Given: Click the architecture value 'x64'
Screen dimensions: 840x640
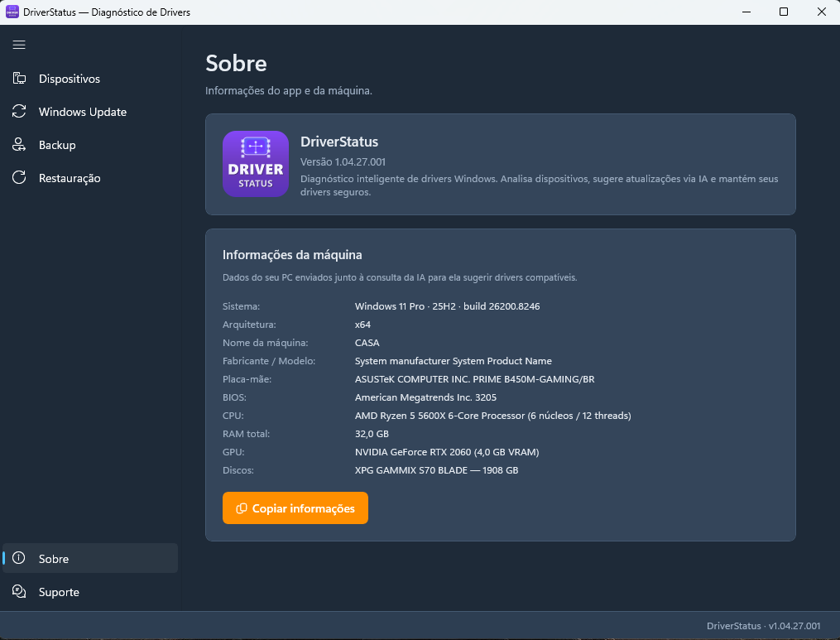Looking at the screenshot, I should pos(362,325).
